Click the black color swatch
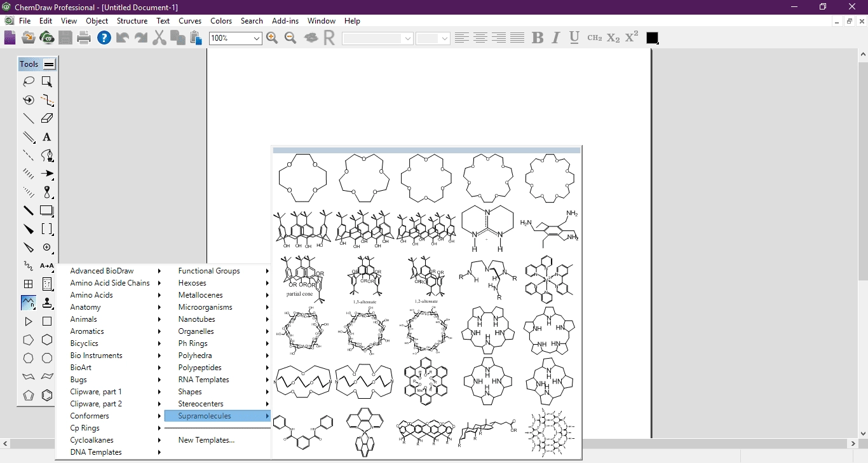This screenshot has height=463, width=868. tap(653, 38)
